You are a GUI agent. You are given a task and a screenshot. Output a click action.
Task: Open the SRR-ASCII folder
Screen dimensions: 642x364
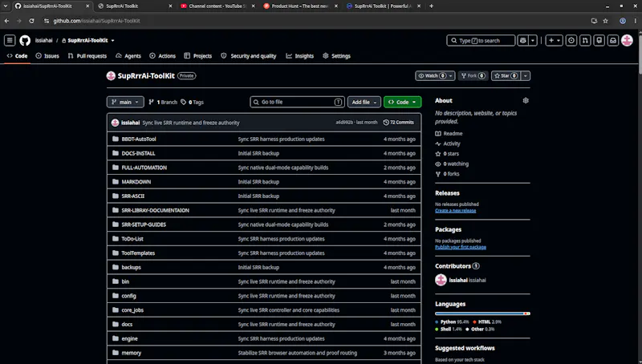(133, 196)
